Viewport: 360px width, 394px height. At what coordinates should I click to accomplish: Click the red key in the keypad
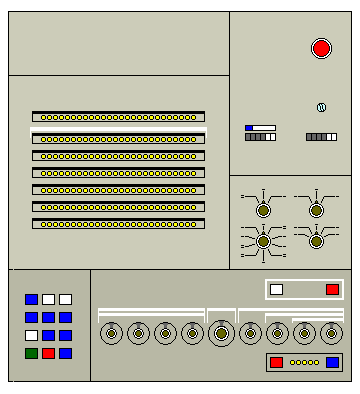[48, 353]
